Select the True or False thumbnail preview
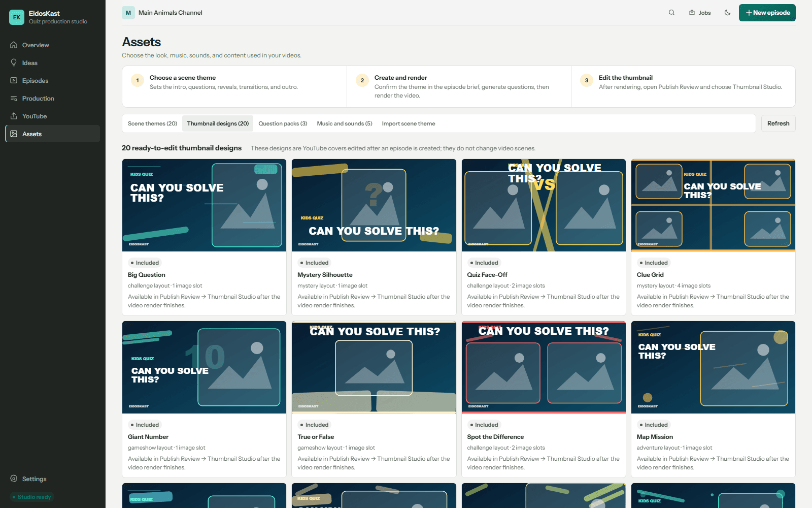 tap(374, 367)
